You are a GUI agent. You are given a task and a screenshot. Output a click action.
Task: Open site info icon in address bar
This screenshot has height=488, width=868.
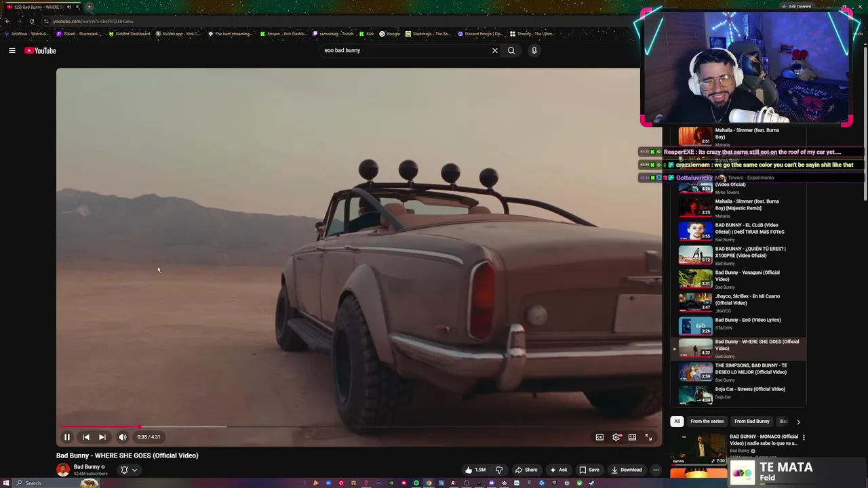[x=46, y=21]
